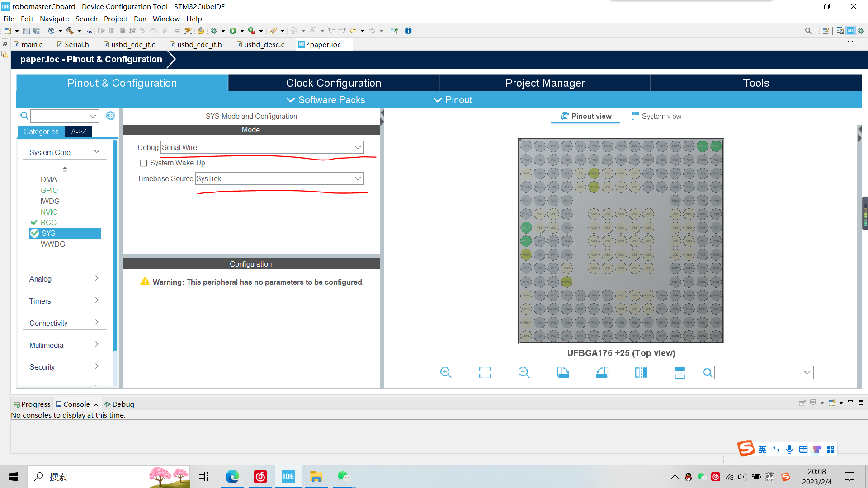Switch to Clock Configuration tab
868x488 pixels.
coord(333,83)
